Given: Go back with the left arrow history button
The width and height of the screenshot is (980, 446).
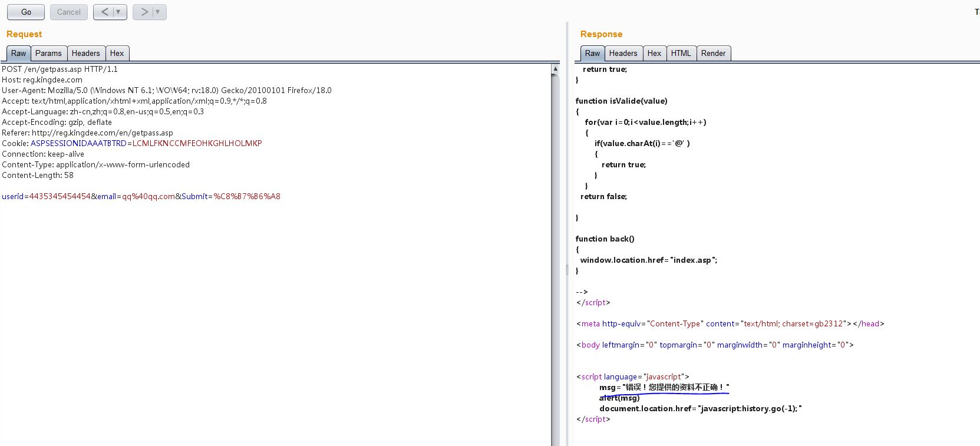Looking at the screenshot, I should tap(105, 12).
